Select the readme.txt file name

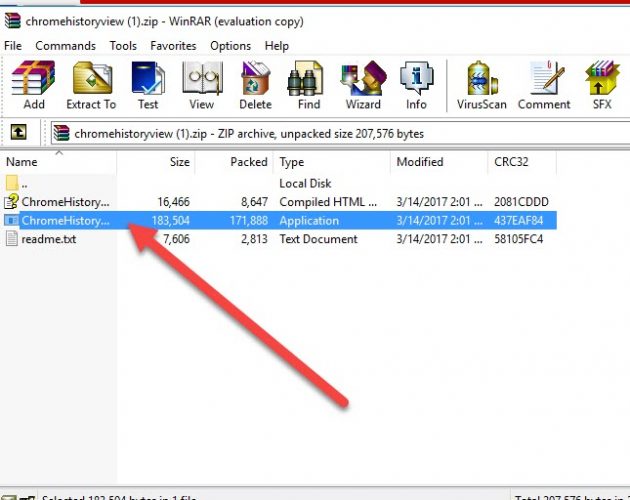49,239
